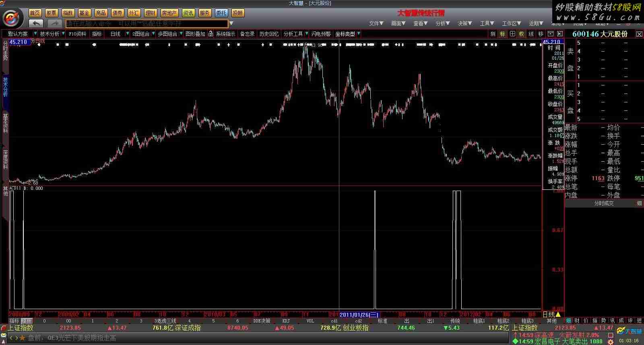
Task: Toggle the crosshair grid icon
Action: pos(512,34)
